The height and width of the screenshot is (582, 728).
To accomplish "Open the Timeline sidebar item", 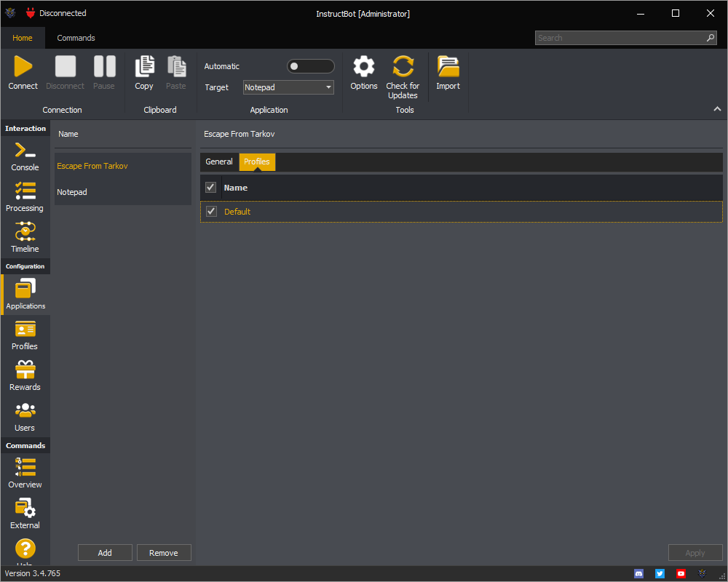I will [x=25, y=238].
